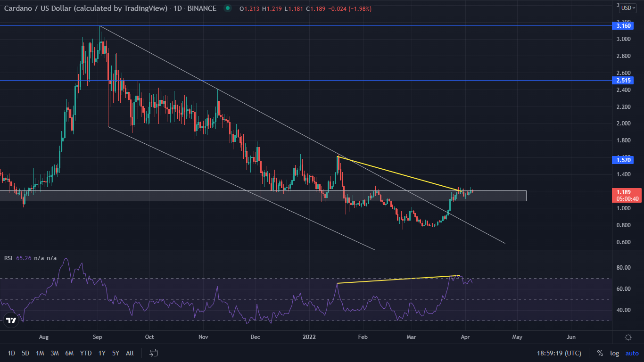Click the green market status dot
This screenshot has height=362, width=644.
228,8
